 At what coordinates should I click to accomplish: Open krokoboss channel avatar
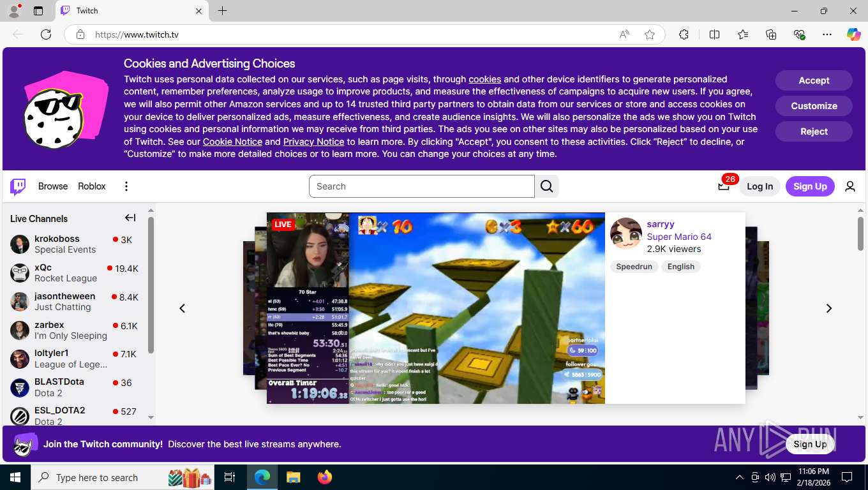(20, 244)
